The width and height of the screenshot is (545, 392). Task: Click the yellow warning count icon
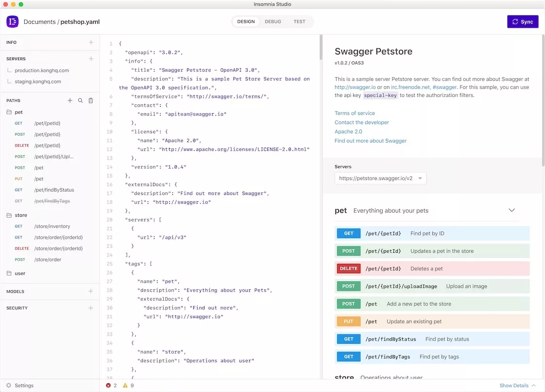coord(125,385)
